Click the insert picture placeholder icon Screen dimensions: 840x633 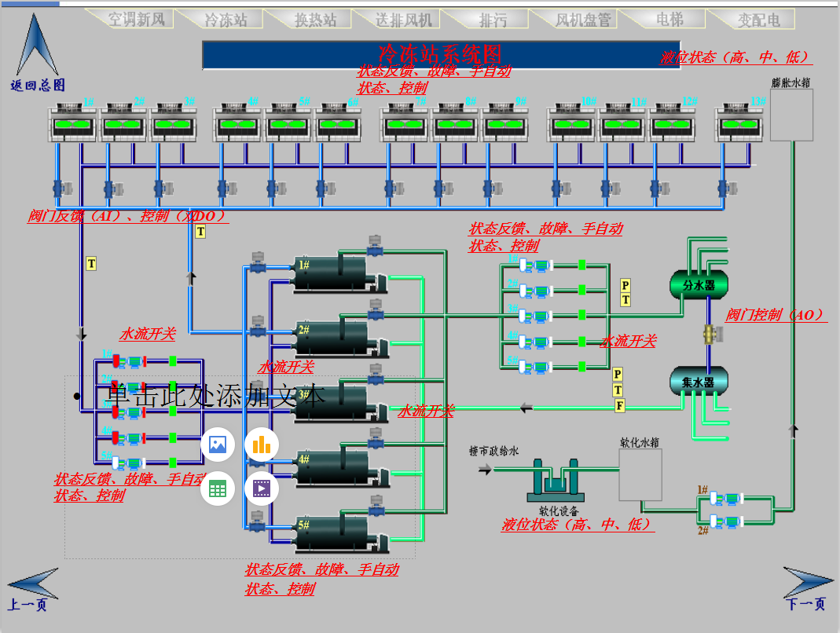[218, 445]
